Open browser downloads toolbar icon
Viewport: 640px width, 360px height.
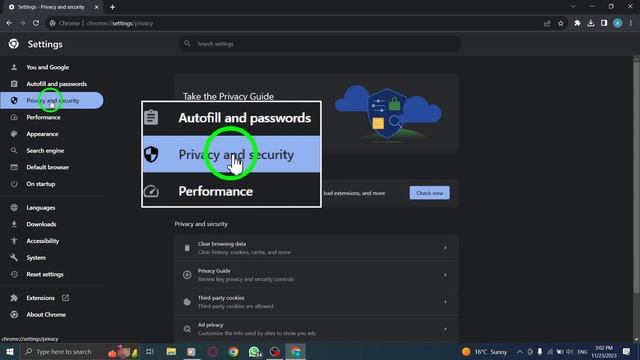591,23
